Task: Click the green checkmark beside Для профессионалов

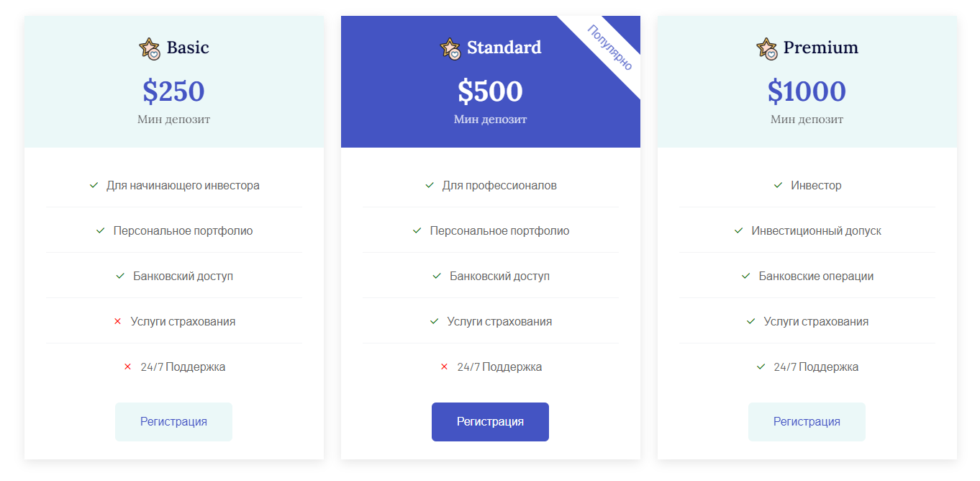Action: [x=430, y=185]
